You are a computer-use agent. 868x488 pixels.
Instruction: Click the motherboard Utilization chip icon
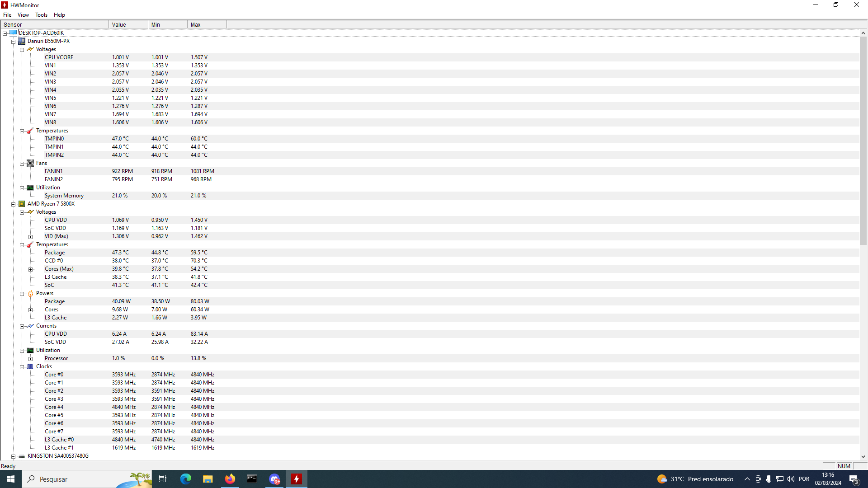pos(30,188)
